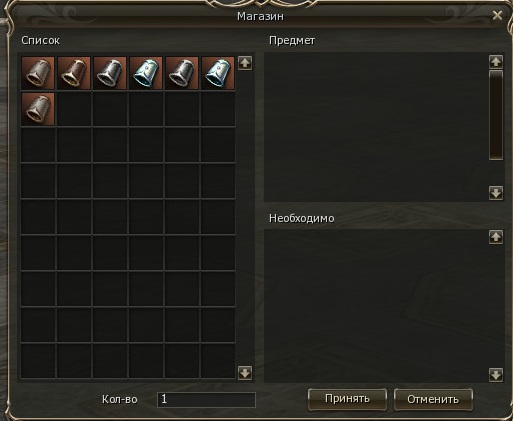Click up arrow of the Список item list
This screenshot has height=421, width=513.
pos(245,63)
